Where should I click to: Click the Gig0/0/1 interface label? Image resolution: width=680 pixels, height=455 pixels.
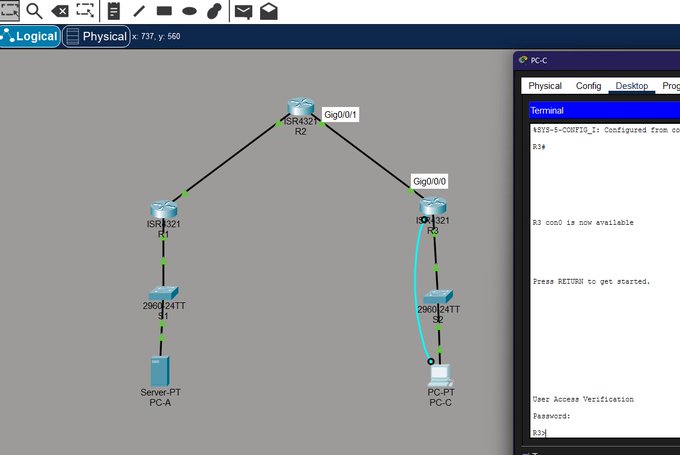340,115
